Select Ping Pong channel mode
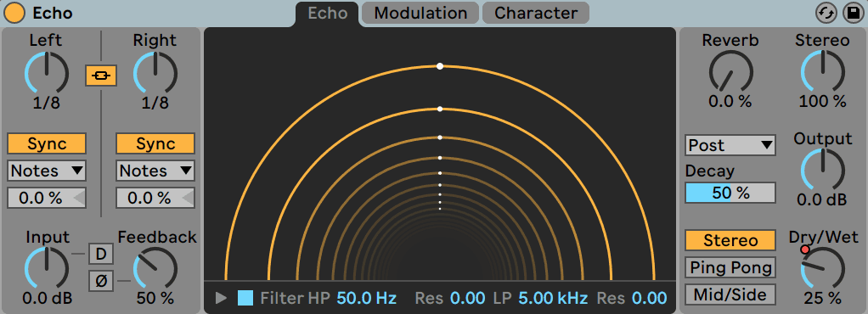 pos(730,267)
